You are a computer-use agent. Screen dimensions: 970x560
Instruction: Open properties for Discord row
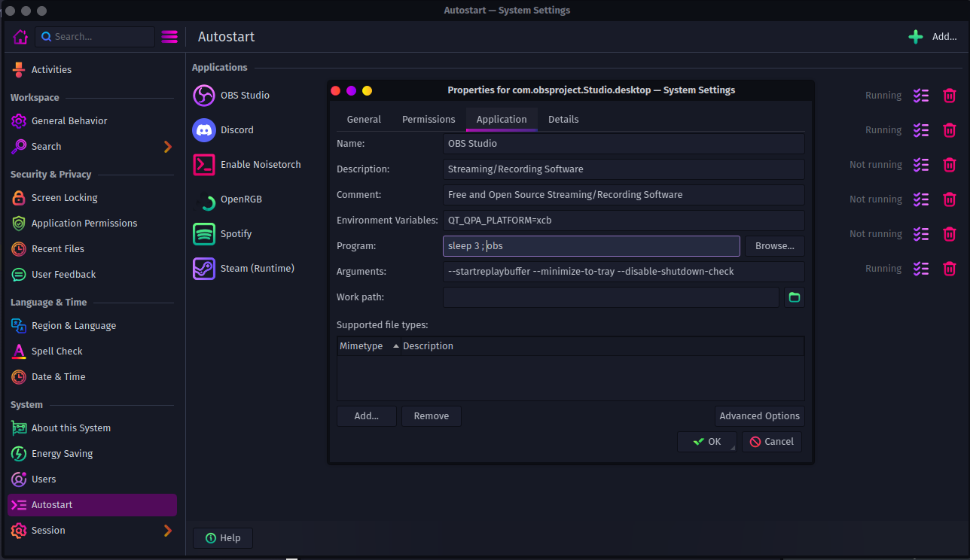[921, 130]
